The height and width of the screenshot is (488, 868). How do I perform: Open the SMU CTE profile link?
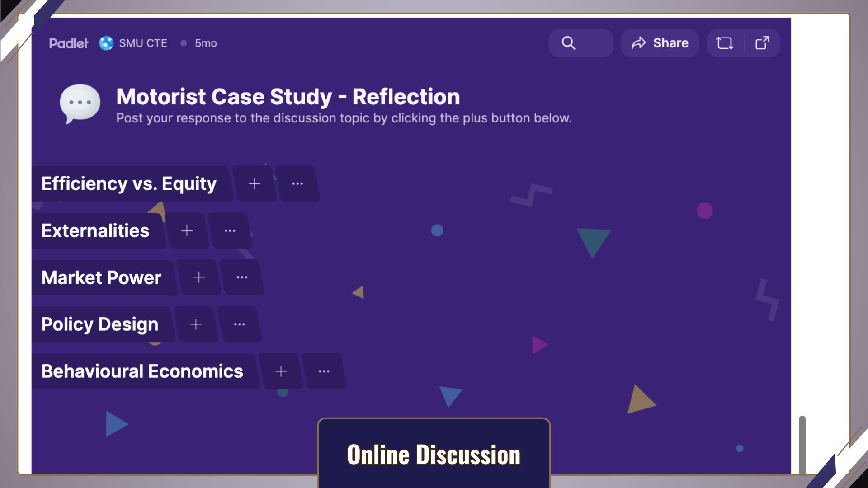pos(143,43)
